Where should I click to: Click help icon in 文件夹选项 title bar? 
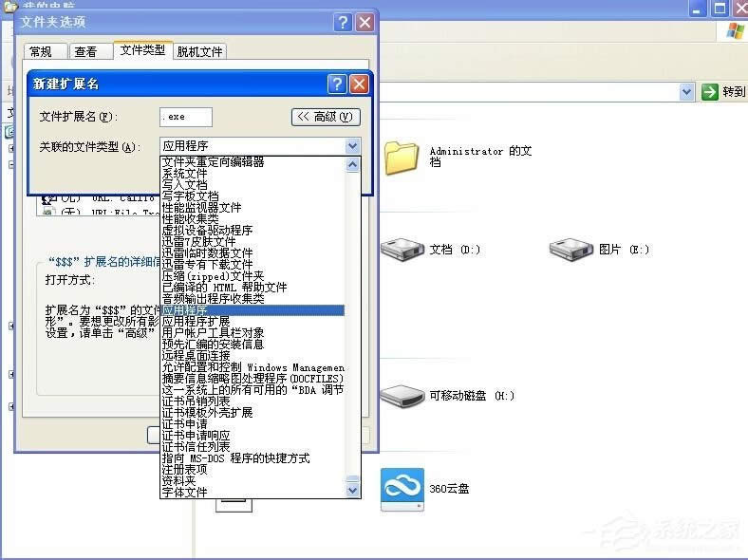[x=344, y=21]
